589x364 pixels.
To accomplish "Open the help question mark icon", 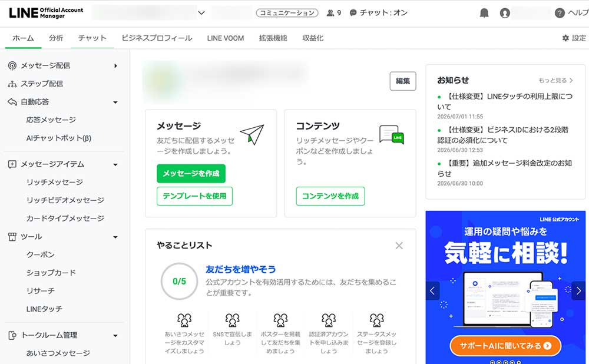I will (x=560, y=13).
